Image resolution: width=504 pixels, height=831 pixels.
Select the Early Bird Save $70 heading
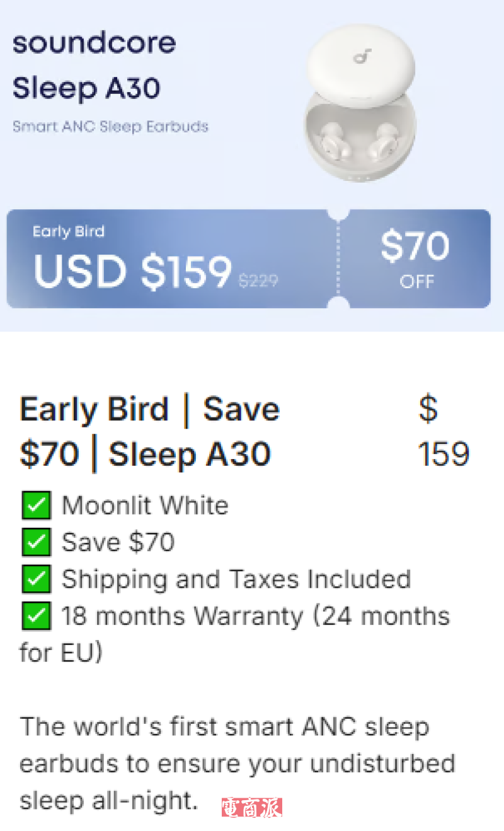click(x=150, y=432)
